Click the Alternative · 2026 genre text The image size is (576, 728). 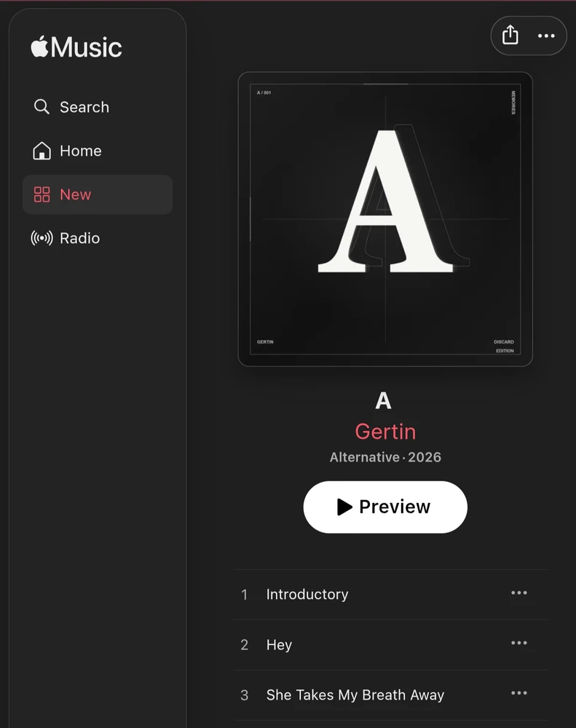coord(385,457)
